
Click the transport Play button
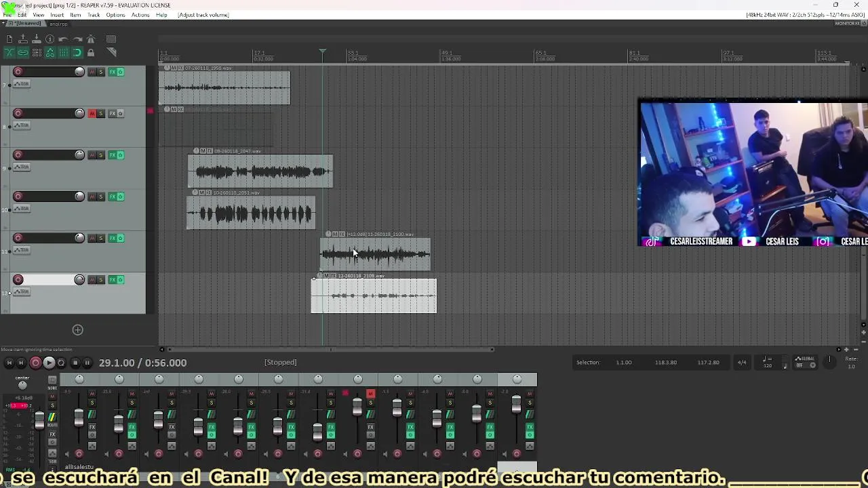point(49,363)
